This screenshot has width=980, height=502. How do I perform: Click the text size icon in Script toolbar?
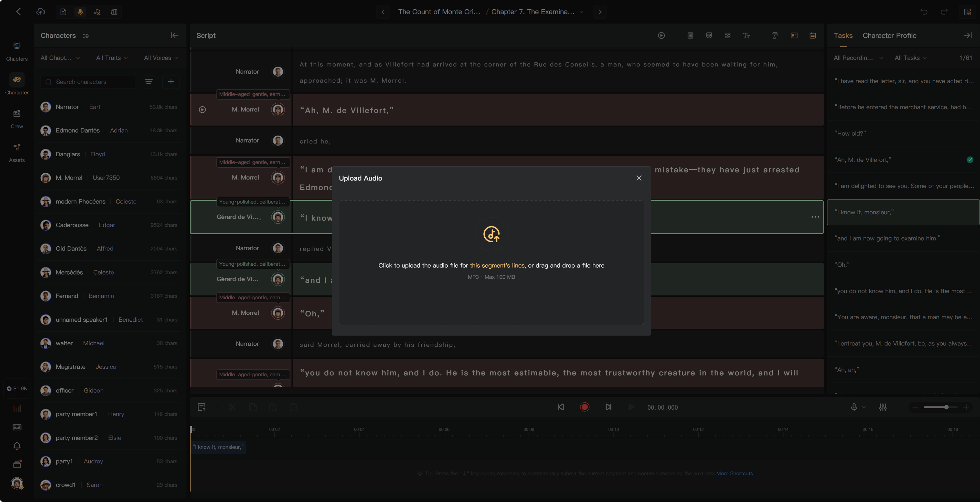tap(746, 35)
